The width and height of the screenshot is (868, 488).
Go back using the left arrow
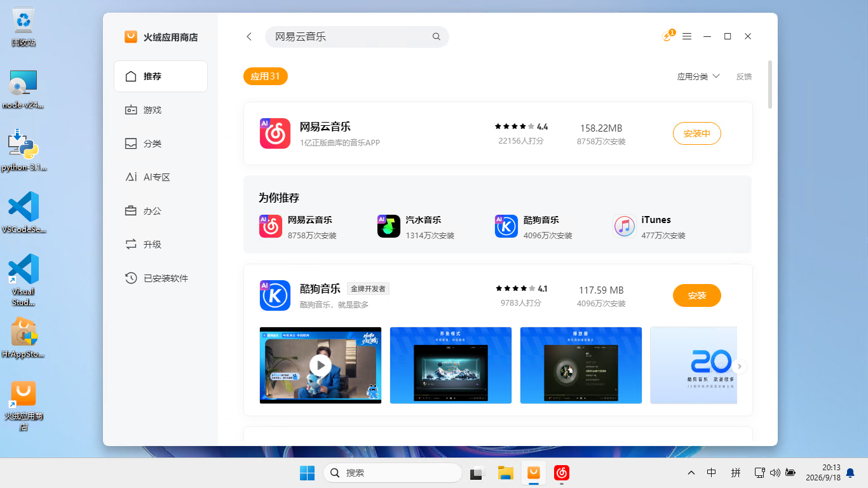[249, 37]
